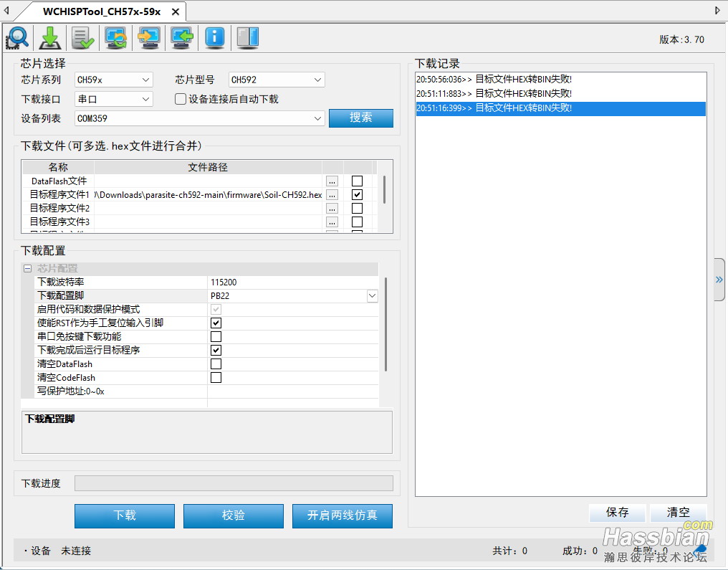Click the 未连接 device status text
The width and height of the screenshot is (728, 570).
(76, 551)
